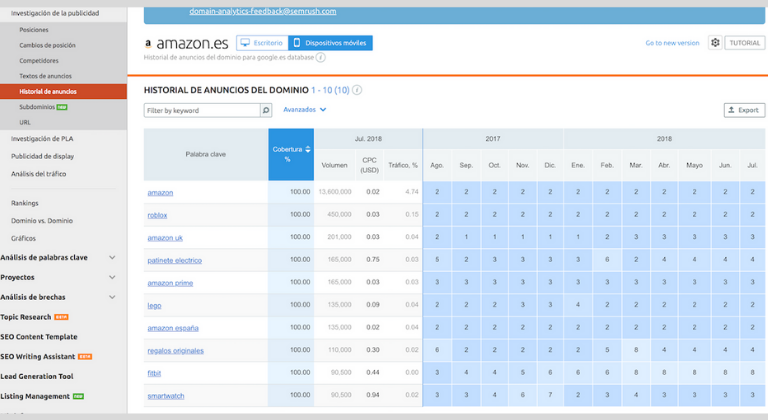Image resolution: width=768 pixels, height=420 pixels.
Task: Click info icon beside google.es database
Action: coord(320,57)
